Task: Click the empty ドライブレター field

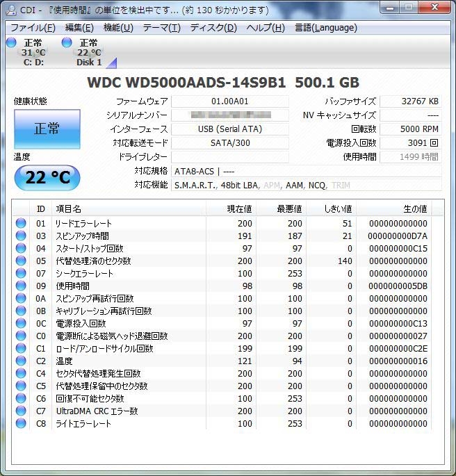Action: [x=230, y=157]
